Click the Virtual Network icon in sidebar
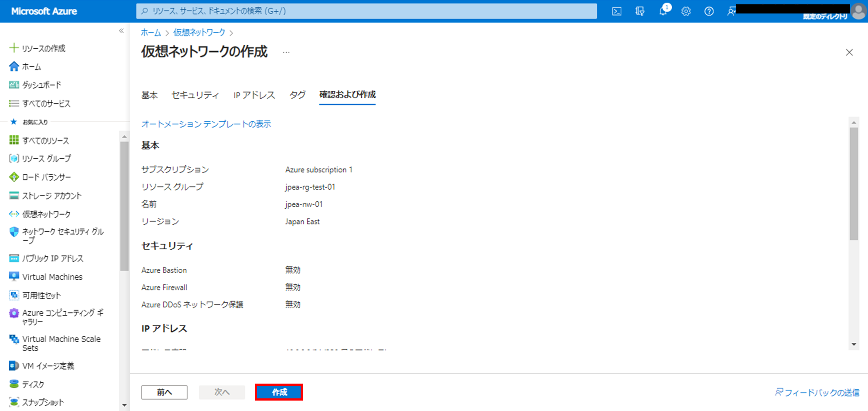868x411 pixels. coord(14,214)
